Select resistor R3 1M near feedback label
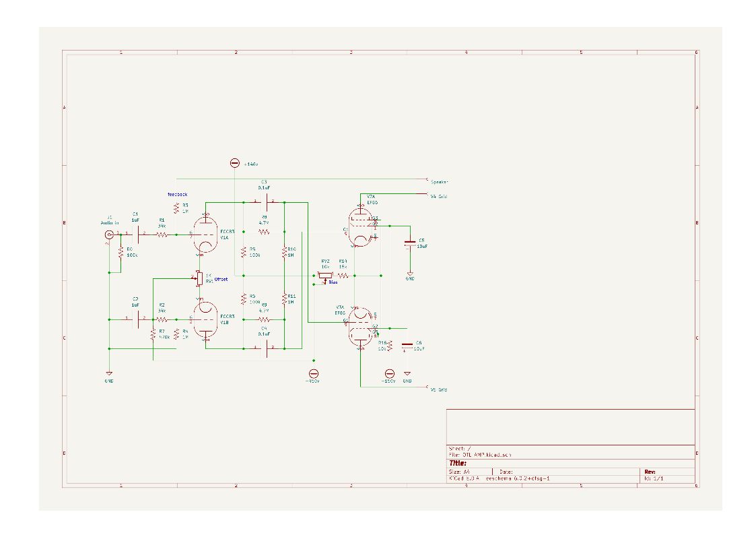Screen dimensions: 756x535 pos(176,208)
